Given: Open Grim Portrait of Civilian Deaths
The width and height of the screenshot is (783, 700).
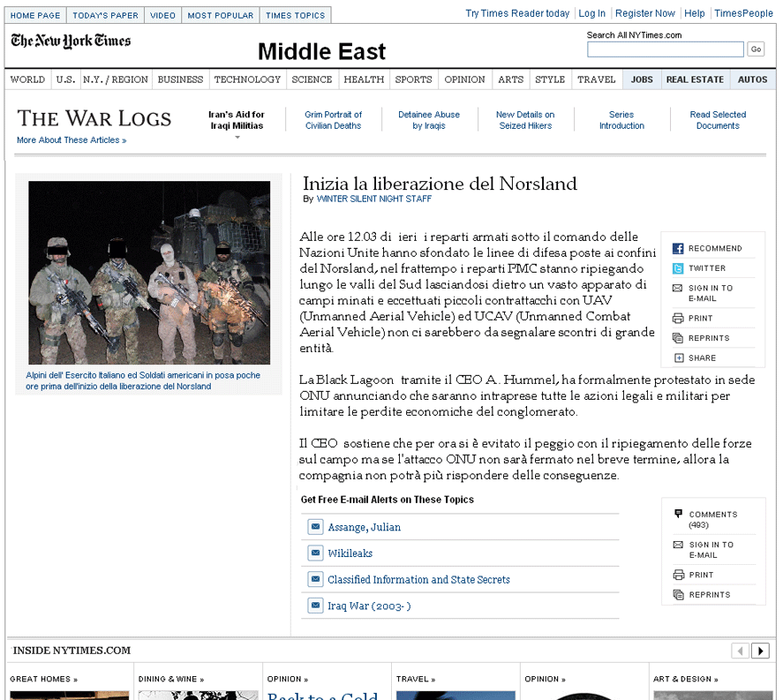Looking at the screenshot, I should pos(333,120).
